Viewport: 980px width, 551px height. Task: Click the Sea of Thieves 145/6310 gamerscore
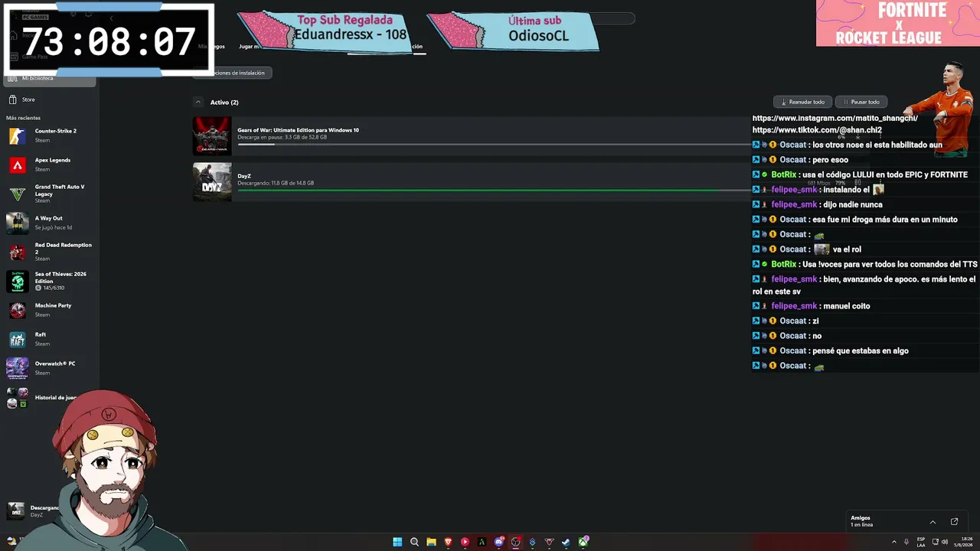tap(50, 288)
